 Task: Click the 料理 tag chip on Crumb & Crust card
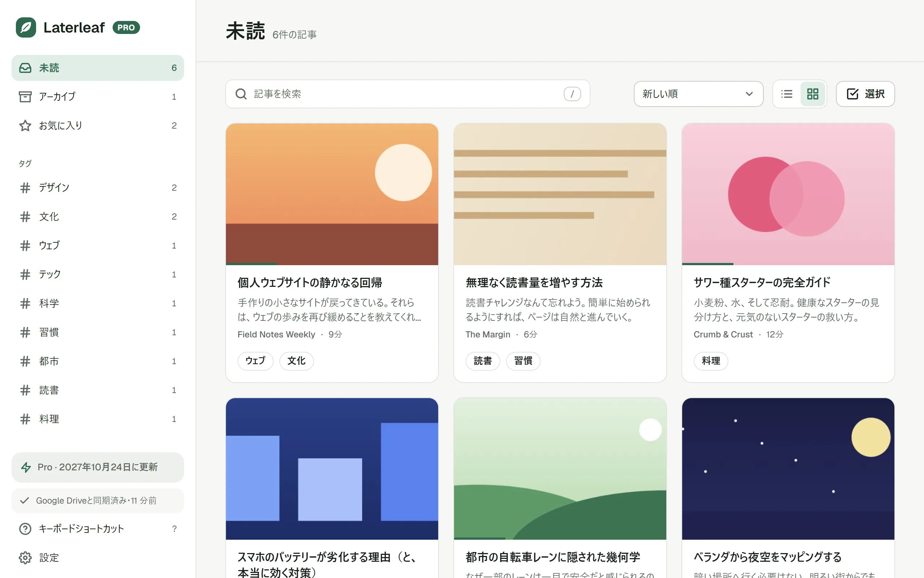[x=711, y=361]
